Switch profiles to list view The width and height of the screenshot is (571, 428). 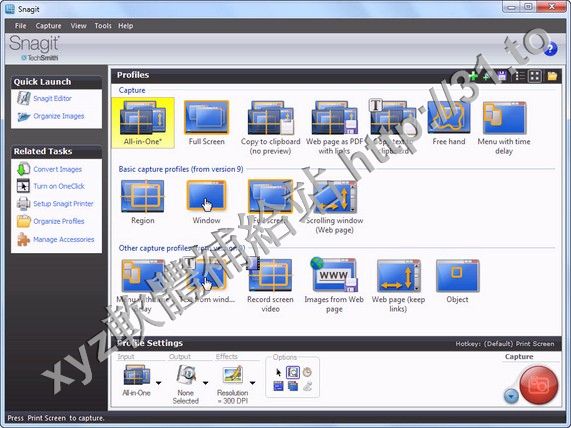(x=520, y=76)
